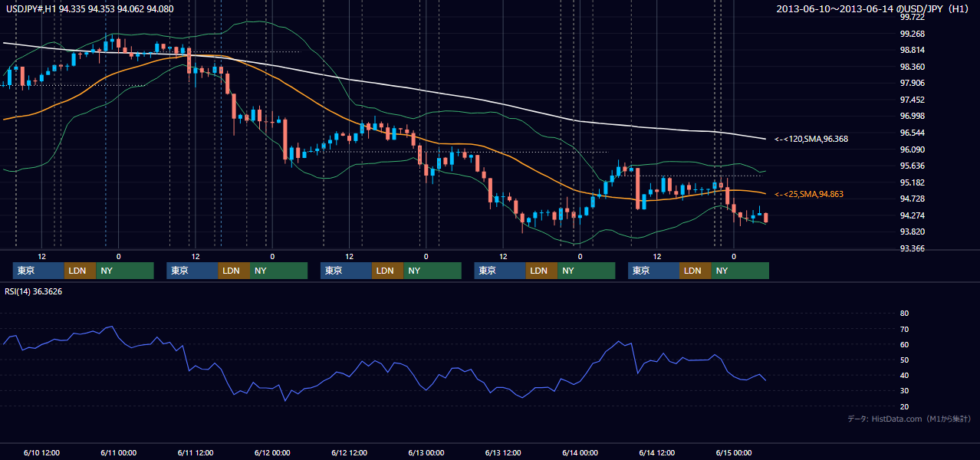This screenshot has width=980, height=460.
Task: Click price axis value 94.274
Action: click(912, 215)
